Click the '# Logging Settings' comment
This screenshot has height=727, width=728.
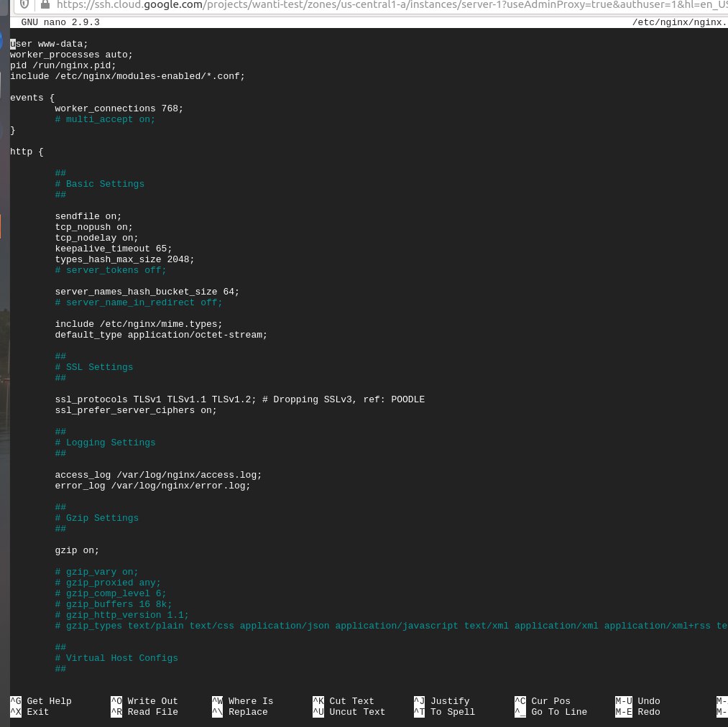click(x=105, y=443)
